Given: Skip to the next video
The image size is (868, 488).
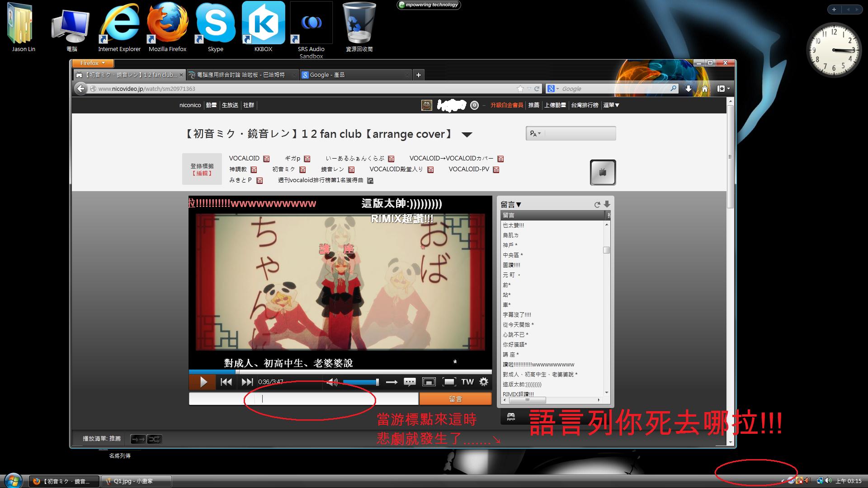Looking at the screenshot, I should [247, 382].
